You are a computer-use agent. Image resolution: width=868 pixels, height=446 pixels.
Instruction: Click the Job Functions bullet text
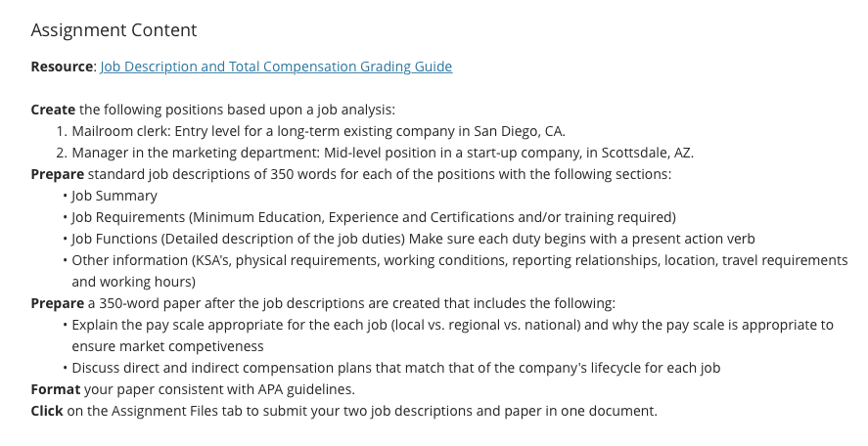tap(414, 239)
